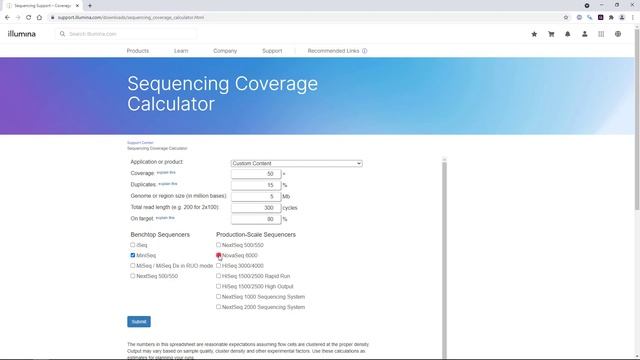Screen dimensions: 640x360
Task: Click explain this link next to Duplicates
Action: point(168,184)
